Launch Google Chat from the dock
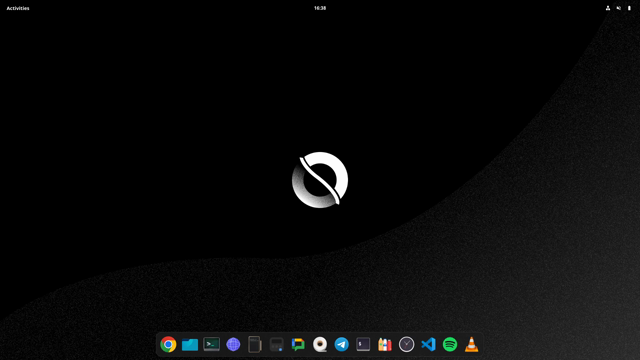Image resolution: width=640 pixels, height=360 pixels. (x=298, y=344)
